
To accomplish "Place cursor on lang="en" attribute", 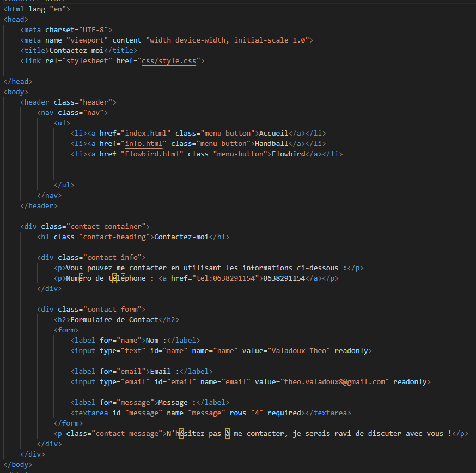I will 47,9.
